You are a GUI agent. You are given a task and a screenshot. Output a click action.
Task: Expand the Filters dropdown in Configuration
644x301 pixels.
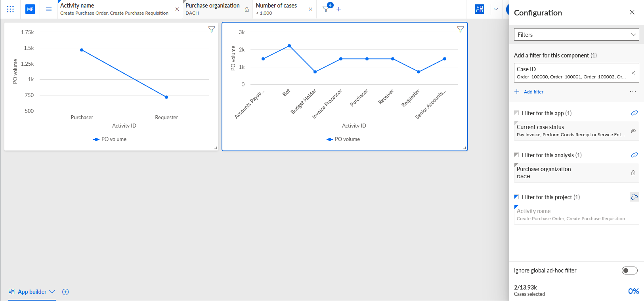pyautogui.click(x=576, y=34)
